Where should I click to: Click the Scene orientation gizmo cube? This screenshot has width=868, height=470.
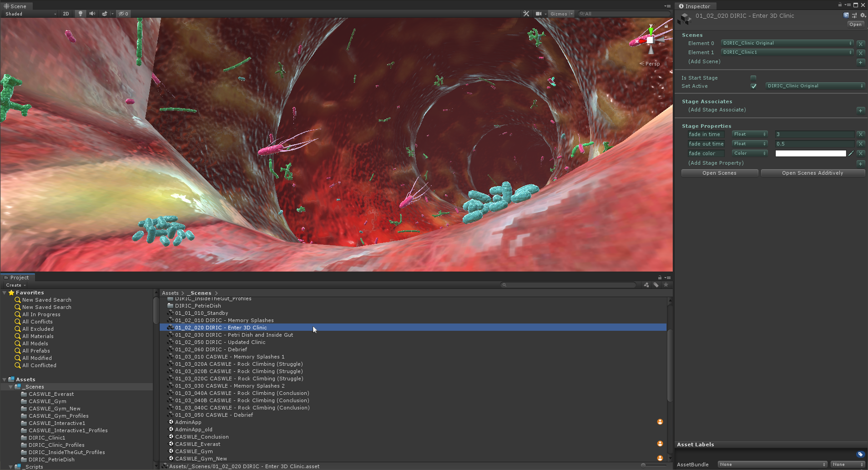click(651, 40)
